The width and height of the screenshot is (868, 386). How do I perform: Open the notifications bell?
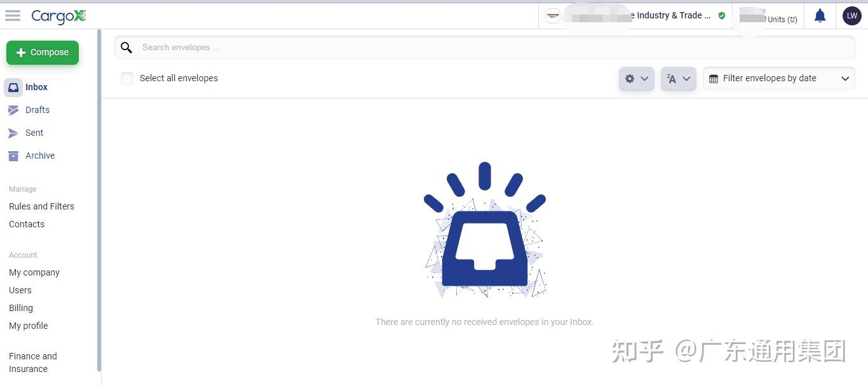coord(819,15)
